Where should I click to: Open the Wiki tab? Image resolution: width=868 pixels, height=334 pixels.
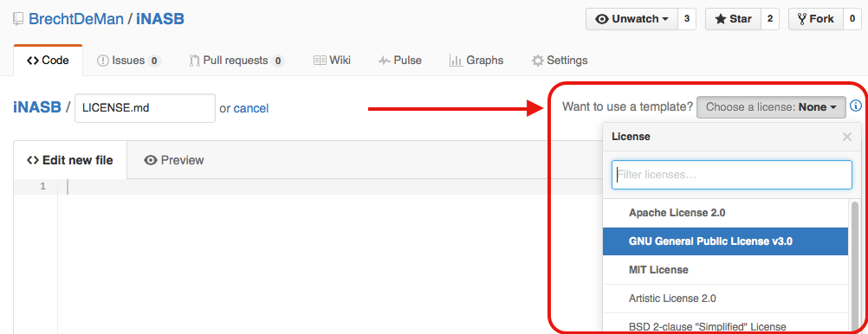(x=332, y=61)
